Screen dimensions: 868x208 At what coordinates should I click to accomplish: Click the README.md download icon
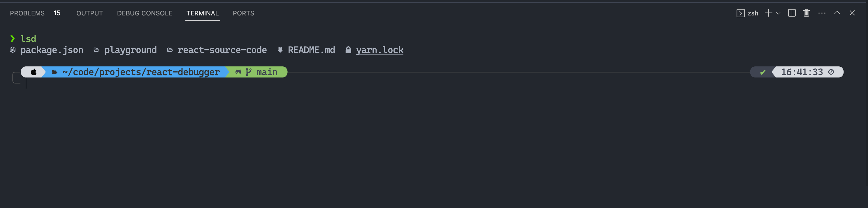coord(280,50)
